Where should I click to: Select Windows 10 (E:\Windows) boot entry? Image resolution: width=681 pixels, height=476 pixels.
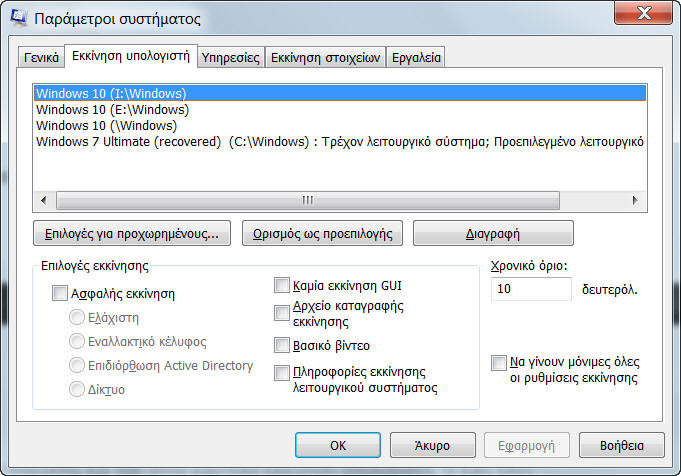(x=340, y=109)
